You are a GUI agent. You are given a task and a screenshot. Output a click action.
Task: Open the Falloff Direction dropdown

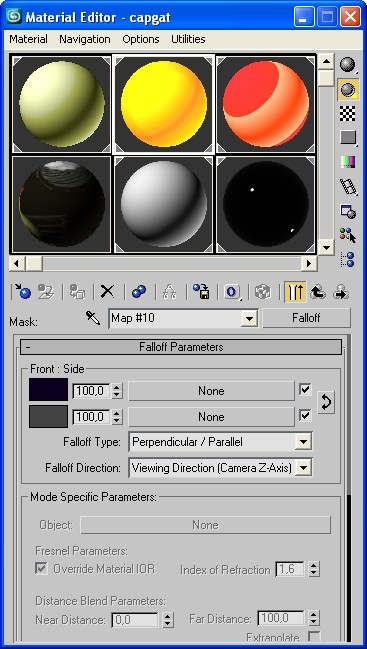click(x=304, y=468)
